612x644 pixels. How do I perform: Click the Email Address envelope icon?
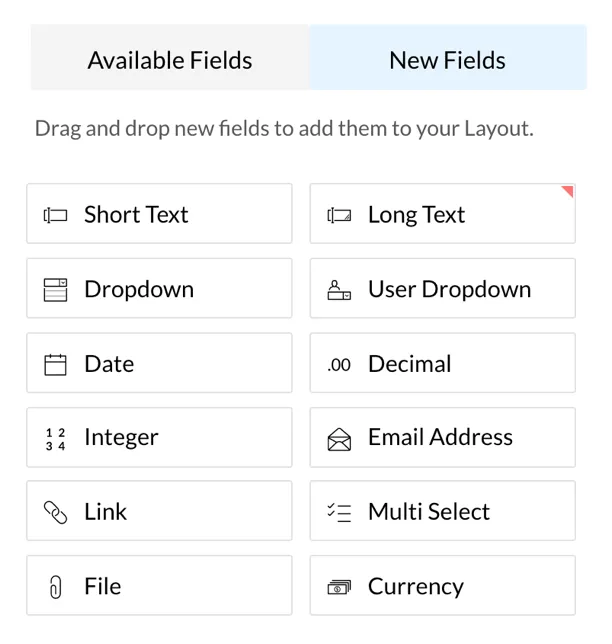click(339, 439)
